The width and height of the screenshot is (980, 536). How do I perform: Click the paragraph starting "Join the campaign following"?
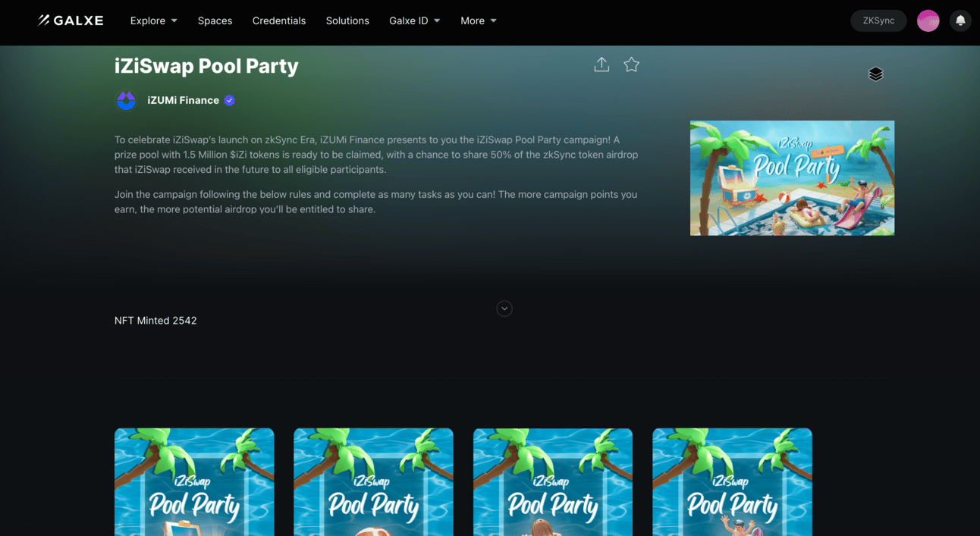(375, 202)
